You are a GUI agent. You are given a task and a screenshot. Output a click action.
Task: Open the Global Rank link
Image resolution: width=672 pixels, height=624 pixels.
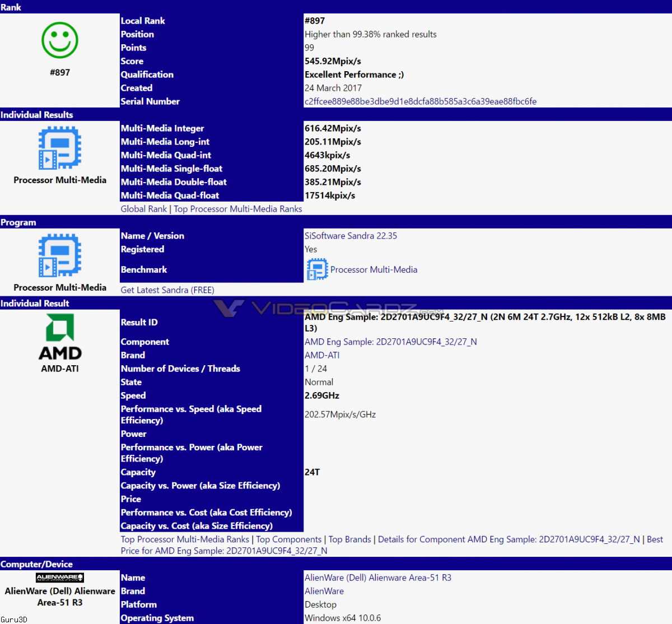tap(144, 209)
